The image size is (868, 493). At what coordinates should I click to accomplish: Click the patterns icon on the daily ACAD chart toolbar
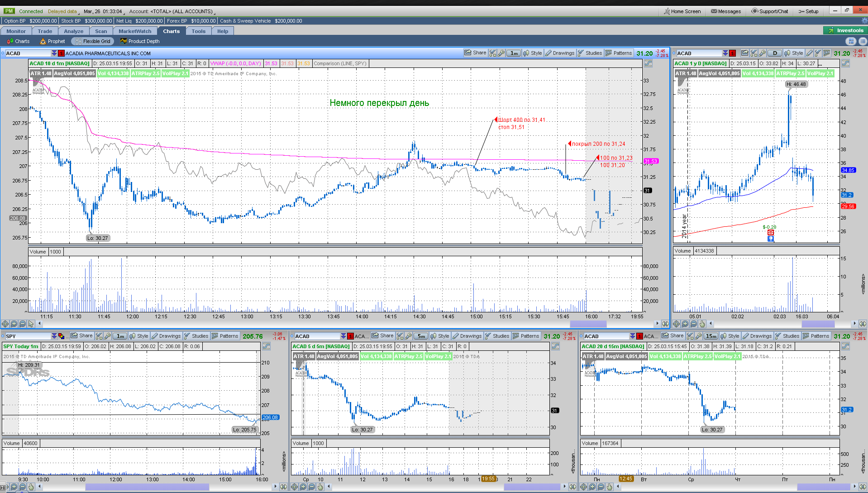tap(827, 53)
